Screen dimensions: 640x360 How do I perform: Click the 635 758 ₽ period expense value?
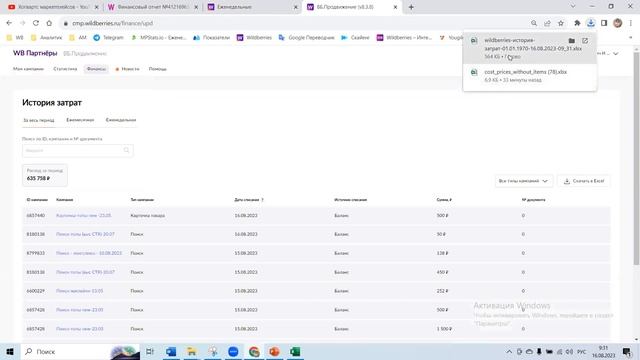coord(38,178)
